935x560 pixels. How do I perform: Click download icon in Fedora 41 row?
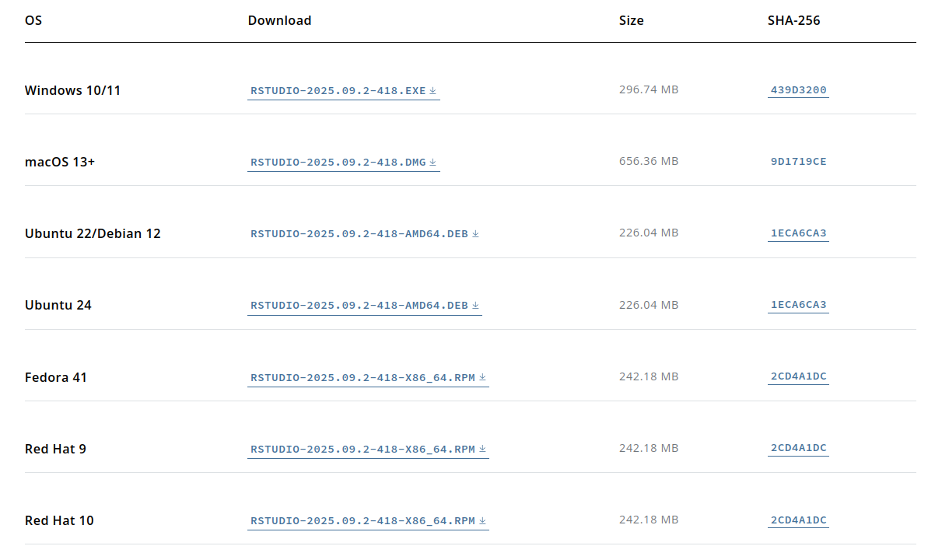[x=482, y=377]
